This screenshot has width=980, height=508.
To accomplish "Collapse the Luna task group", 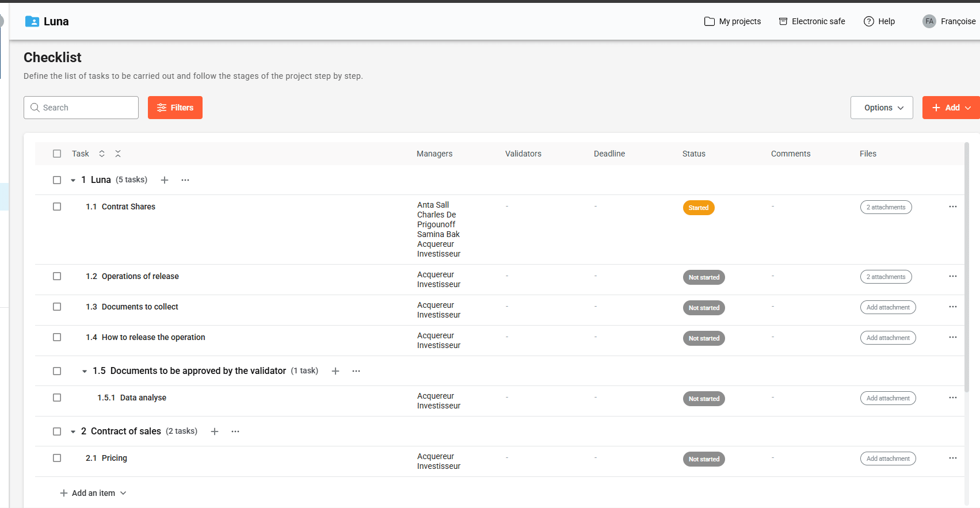I will 73,180.
